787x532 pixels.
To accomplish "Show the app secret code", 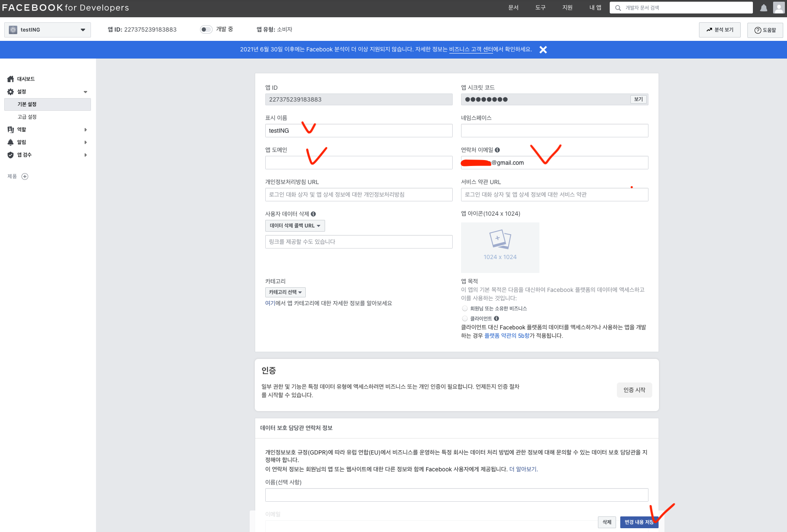I will pyautogui.click(x=639, y=99).
